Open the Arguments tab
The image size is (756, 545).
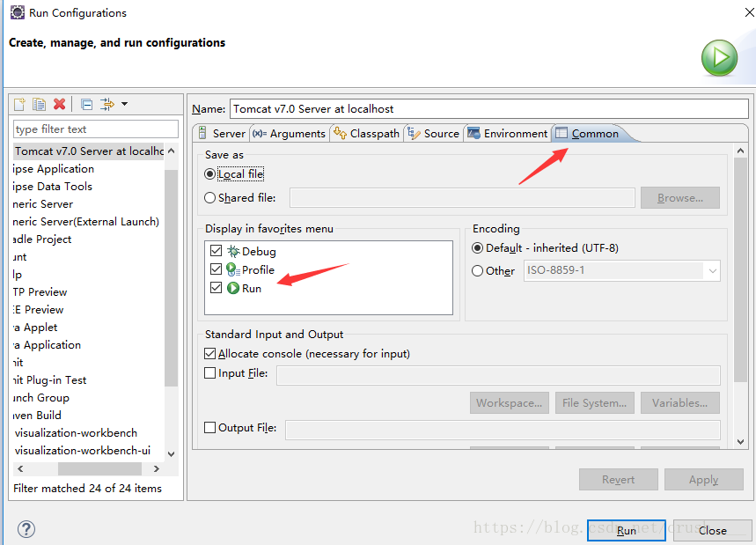(x=290, y=134)
